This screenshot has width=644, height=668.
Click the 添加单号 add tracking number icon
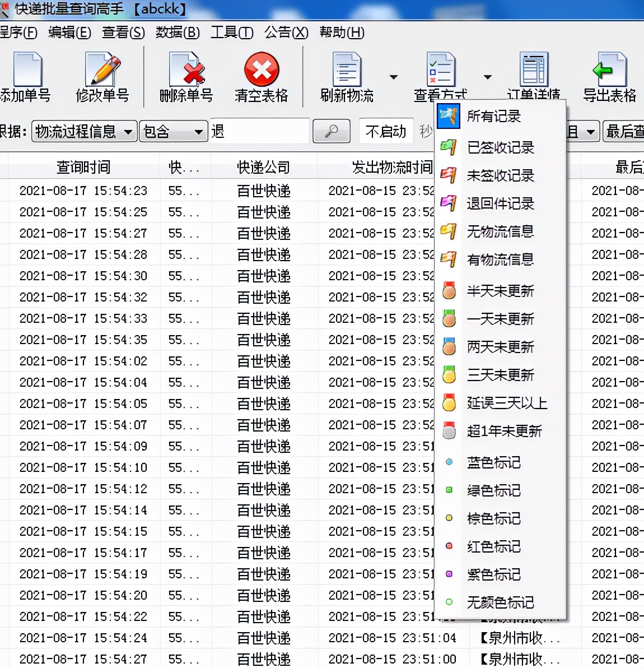[x=27, y=69]
